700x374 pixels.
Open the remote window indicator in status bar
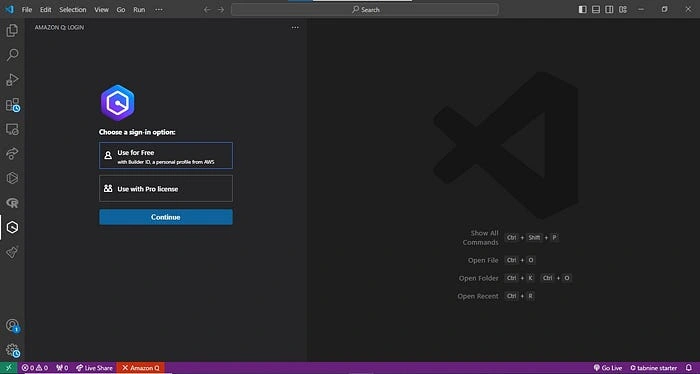[x=8, y=368]
